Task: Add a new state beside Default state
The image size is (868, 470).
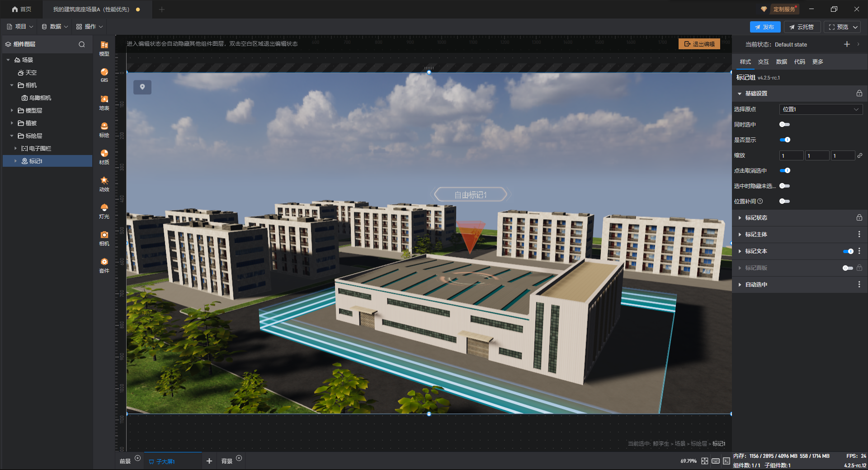Action: 847,44
